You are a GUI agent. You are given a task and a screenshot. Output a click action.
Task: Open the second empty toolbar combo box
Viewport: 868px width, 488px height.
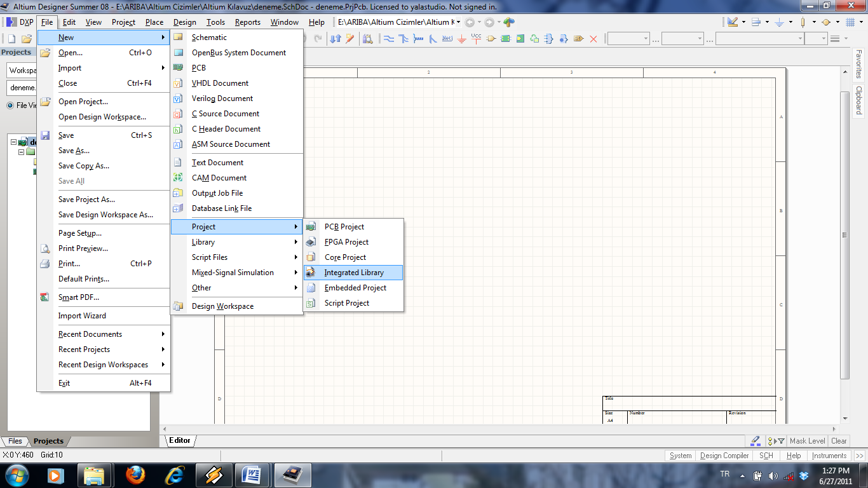tap(701, 39)
